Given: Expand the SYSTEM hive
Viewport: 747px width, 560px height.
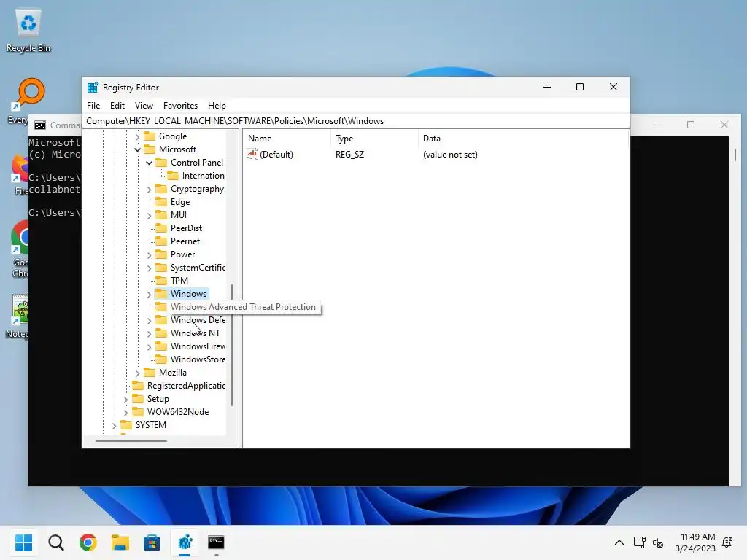Looking at the screenshot, I should (x=115, y=425).
